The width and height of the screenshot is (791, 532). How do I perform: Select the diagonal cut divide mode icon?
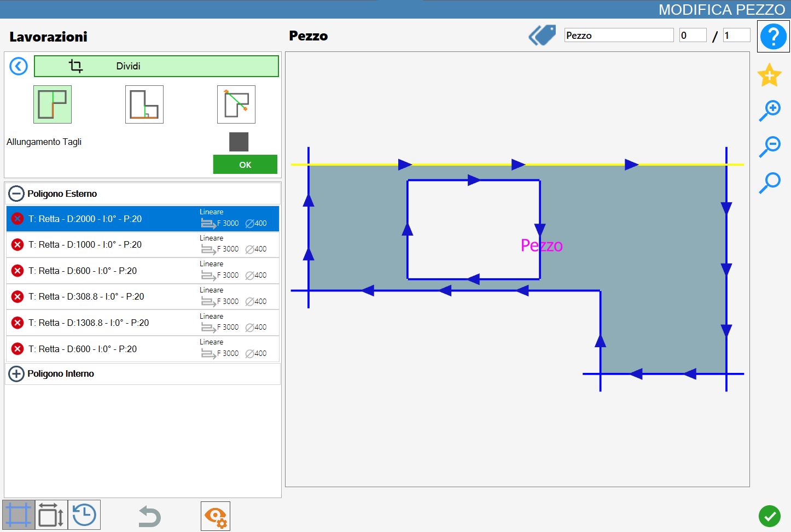236,104
